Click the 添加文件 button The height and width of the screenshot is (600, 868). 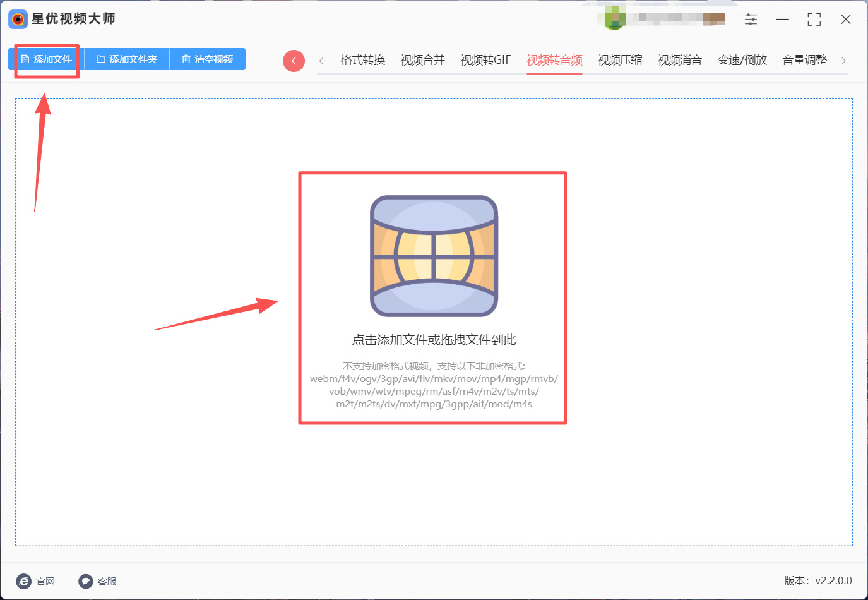point(46,59)
